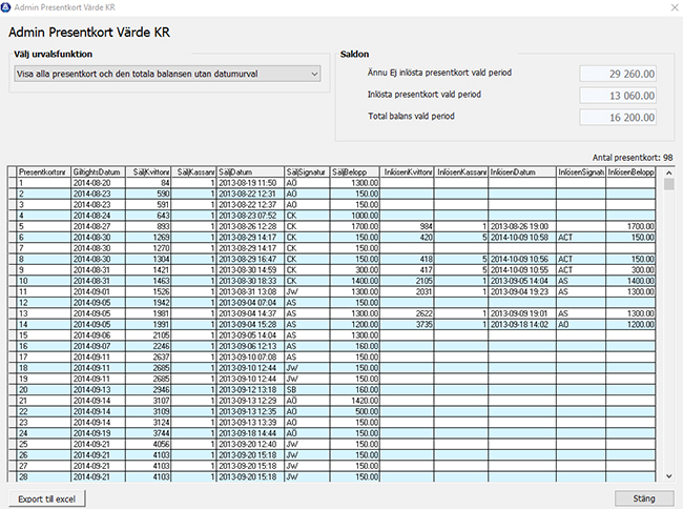
Task: Click the InlösenSignatur column header
Action: pyautogui.click(x=581, y=172)
